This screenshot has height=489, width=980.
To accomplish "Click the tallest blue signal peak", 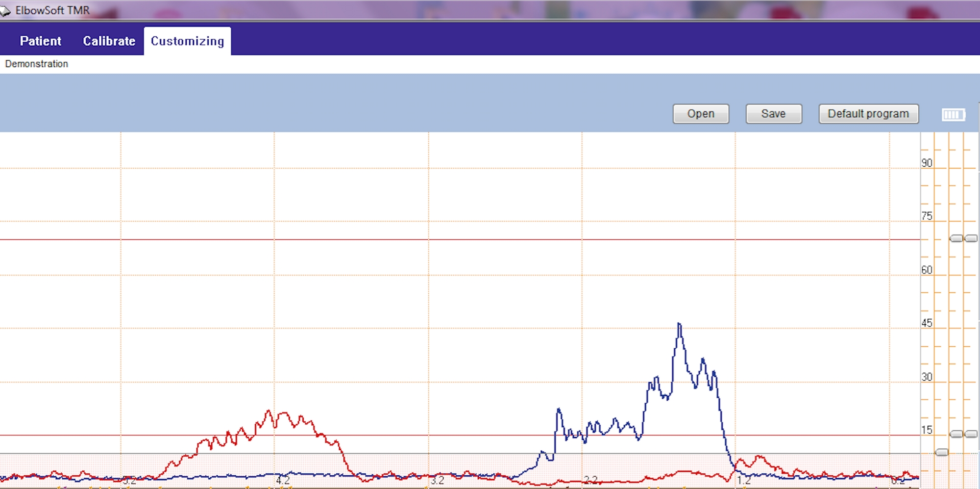I will [x=679, y=325].
